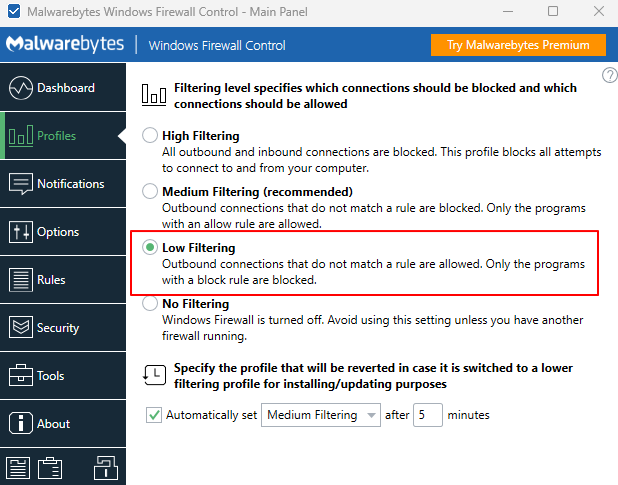
Task: Open Options via the sliders icon
Action: 21,232
